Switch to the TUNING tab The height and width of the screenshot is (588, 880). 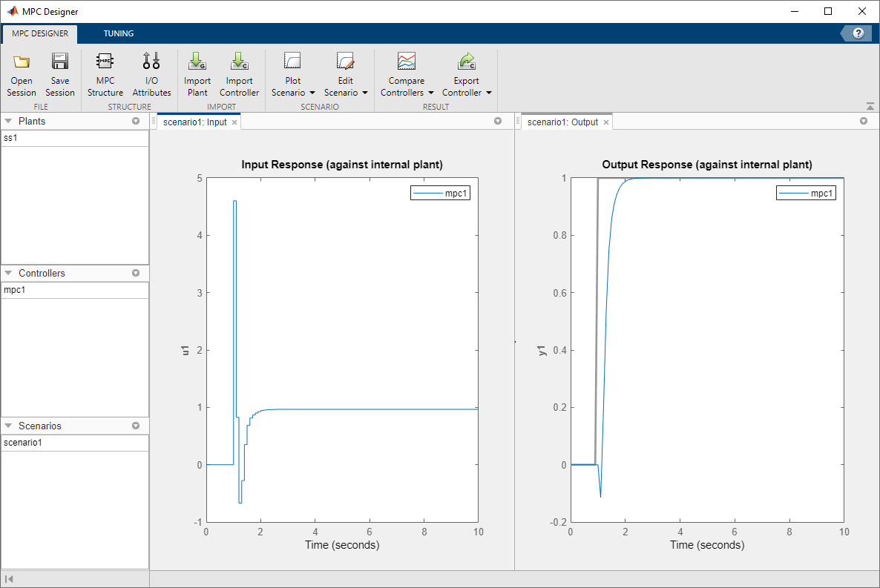point(119,33)
